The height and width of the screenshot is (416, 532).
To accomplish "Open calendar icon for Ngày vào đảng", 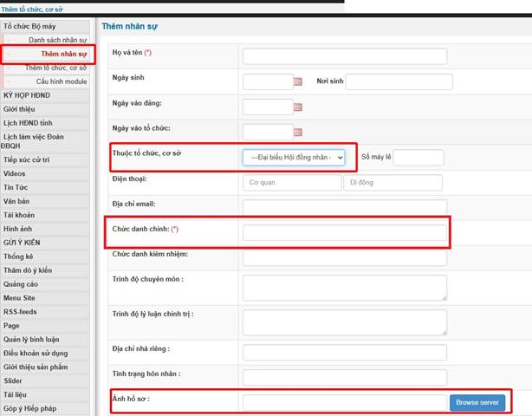I will point(298,107).
